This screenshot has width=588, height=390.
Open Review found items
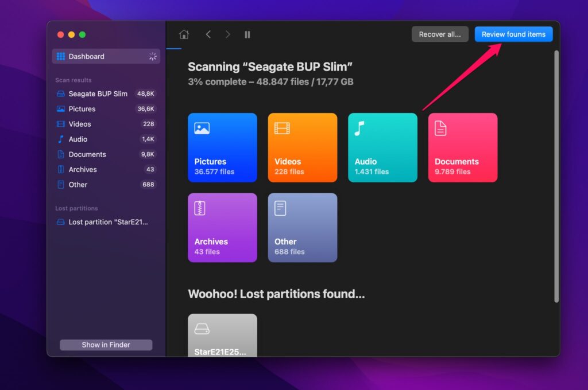click(x=513, y=34)
